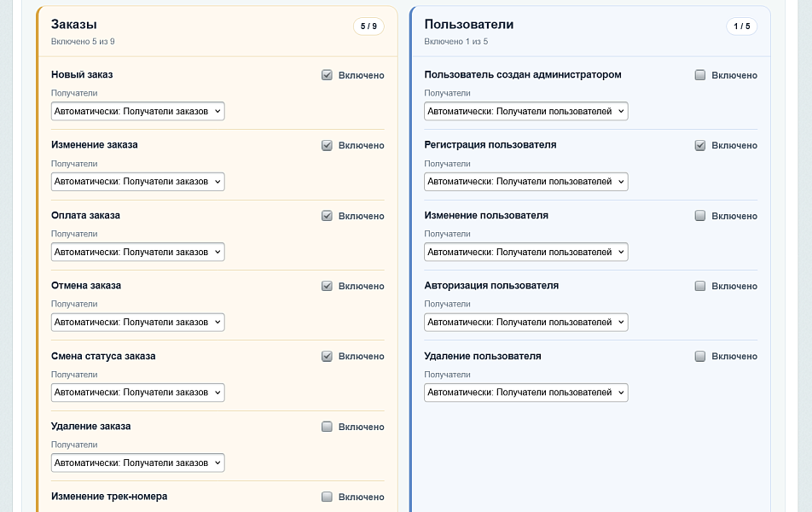Open recipients select for «Удаление пользователя»
The width and height of the screenshot is (812, 512).
point(526,393)
